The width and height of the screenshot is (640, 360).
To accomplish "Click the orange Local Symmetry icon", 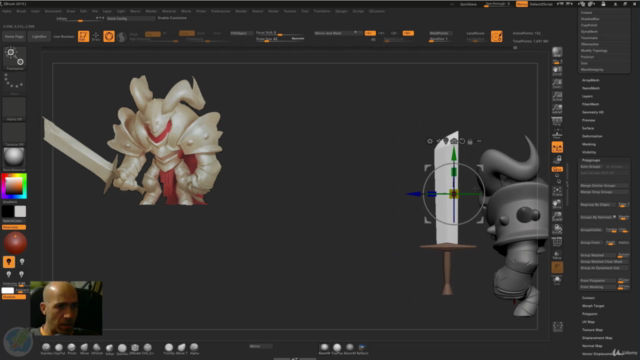I will [557, 147].
